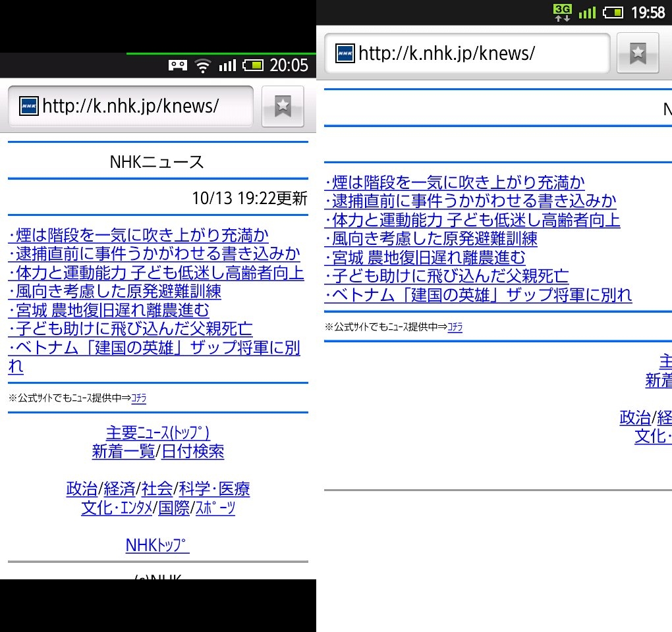The image size is (672, 632).
Task: Open 経済 category link
Action: pyautogui.click(x=119, y=489)
